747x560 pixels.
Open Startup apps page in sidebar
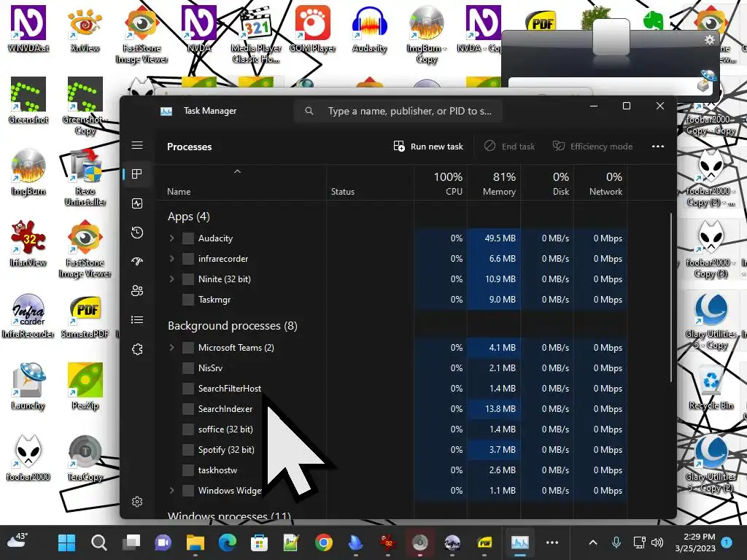coord(137,262)
